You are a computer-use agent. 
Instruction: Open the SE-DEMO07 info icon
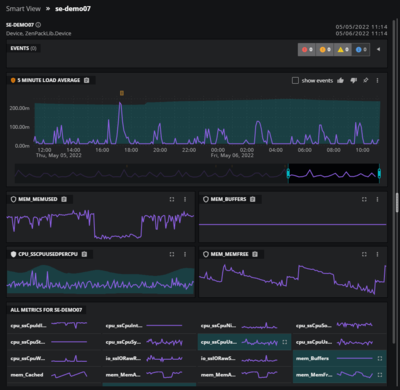pos(38,25)
